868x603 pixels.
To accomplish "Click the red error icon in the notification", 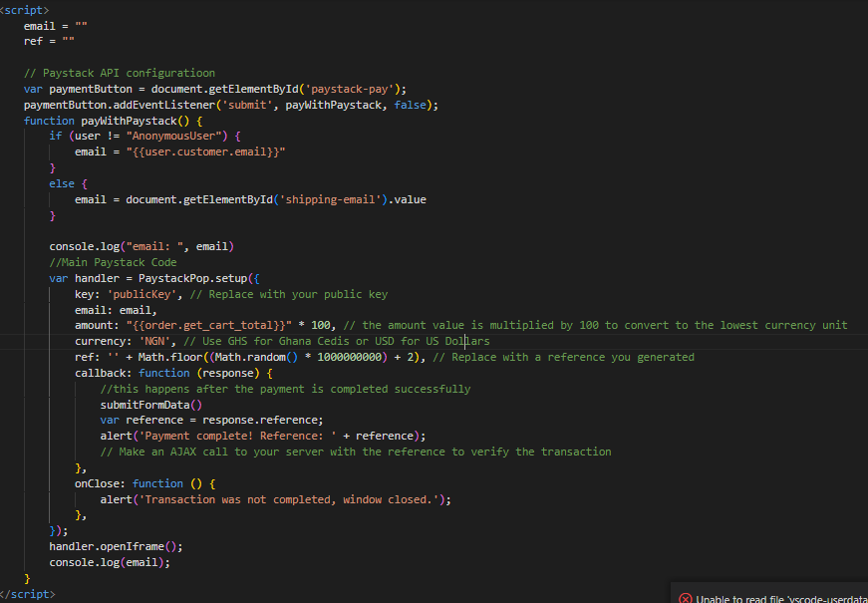I will click(686, 599).
